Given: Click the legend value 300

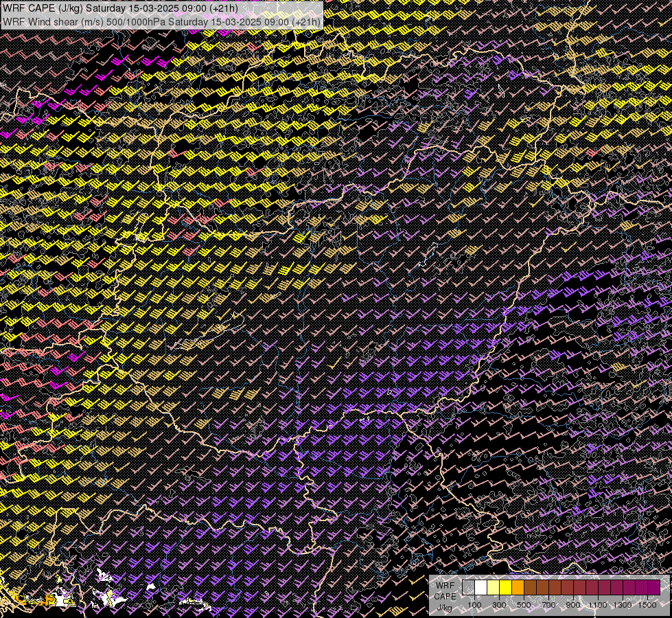Looking at the screenshot, I should coord(499,605).
